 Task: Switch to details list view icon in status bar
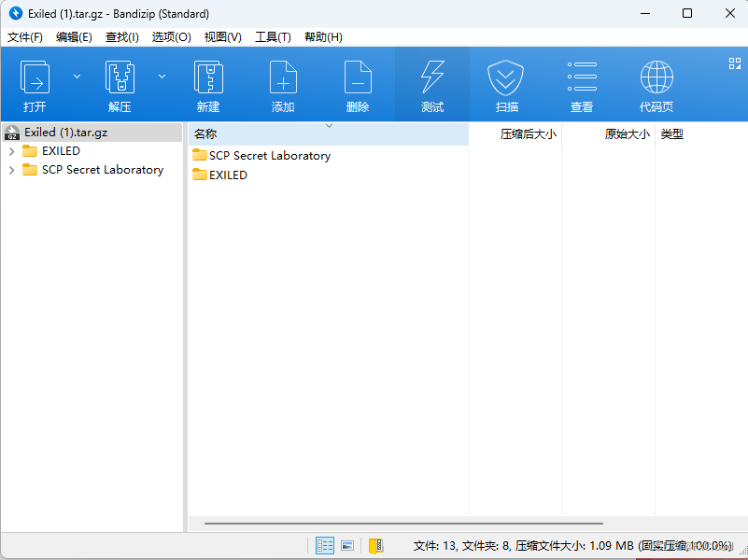[324, 546]
